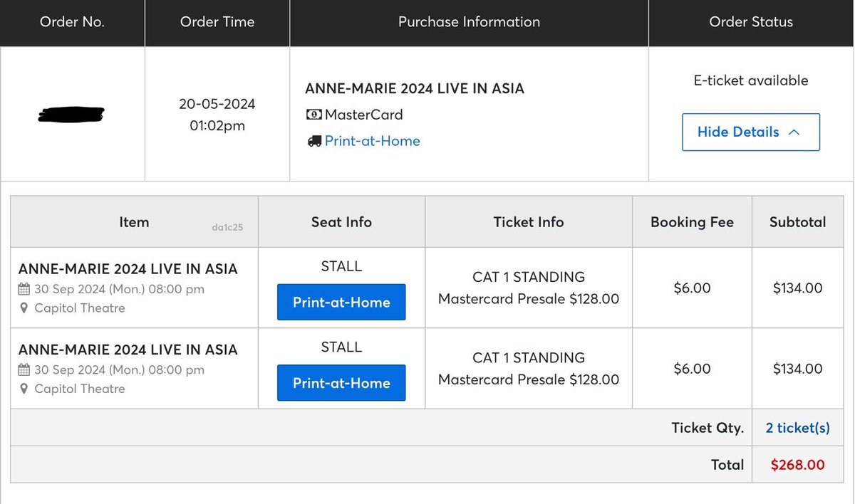Click location pin icon in first ticket row
This screenshot has height=504, width=855.
(x=24, y=308)
